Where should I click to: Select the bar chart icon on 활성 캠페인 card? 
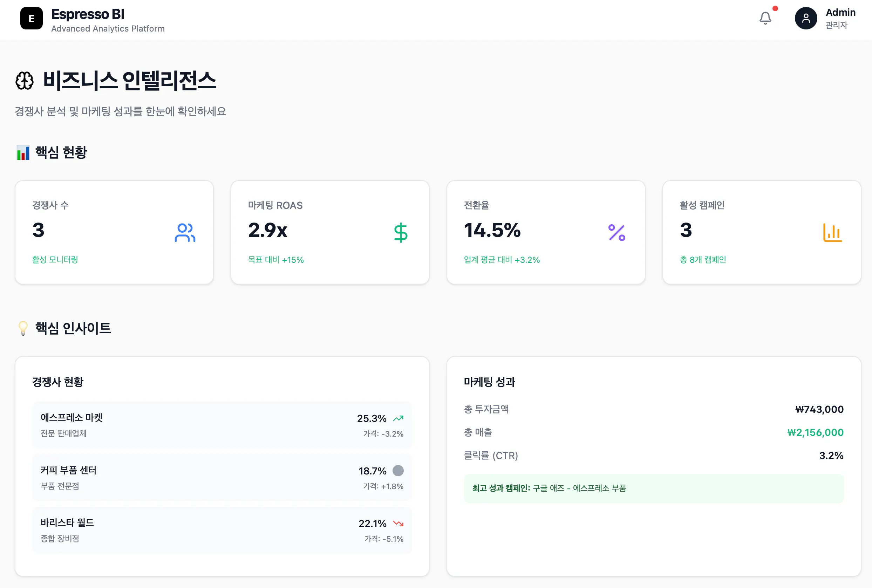coord(833,232)
